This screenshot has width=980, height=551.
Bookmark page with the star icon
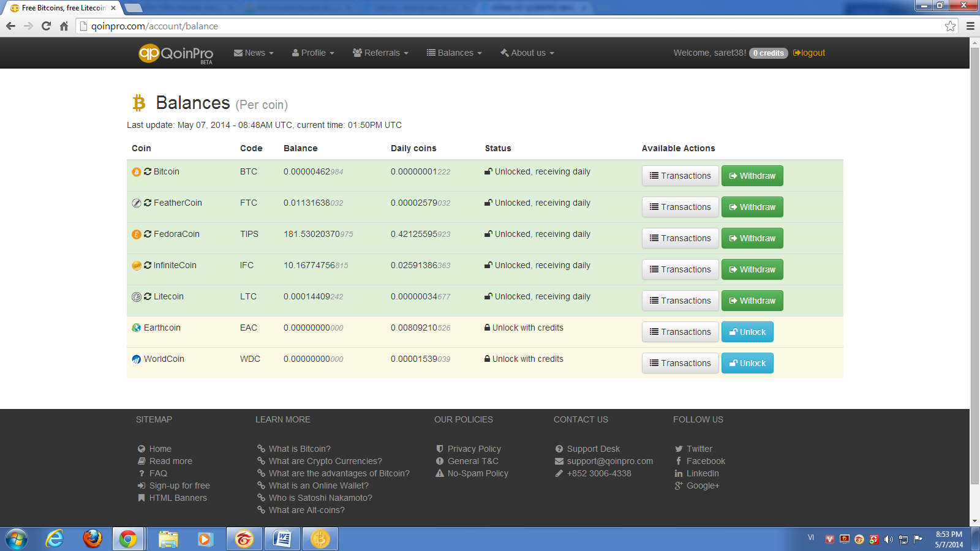(x=950, y=26)
